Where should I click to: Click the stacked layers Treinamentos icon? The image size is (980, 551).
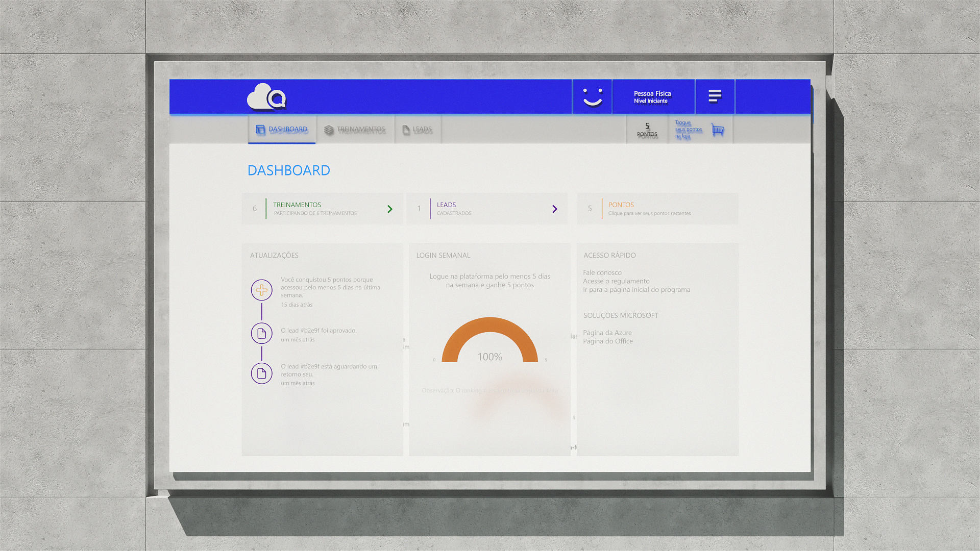tap(329, 130)
